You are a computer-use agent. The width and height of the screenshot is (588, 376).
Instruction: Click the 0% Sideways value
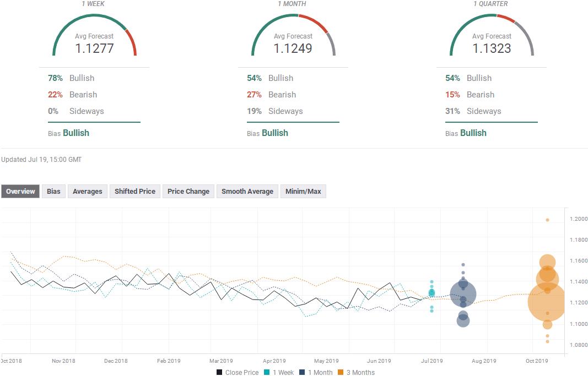53,111
